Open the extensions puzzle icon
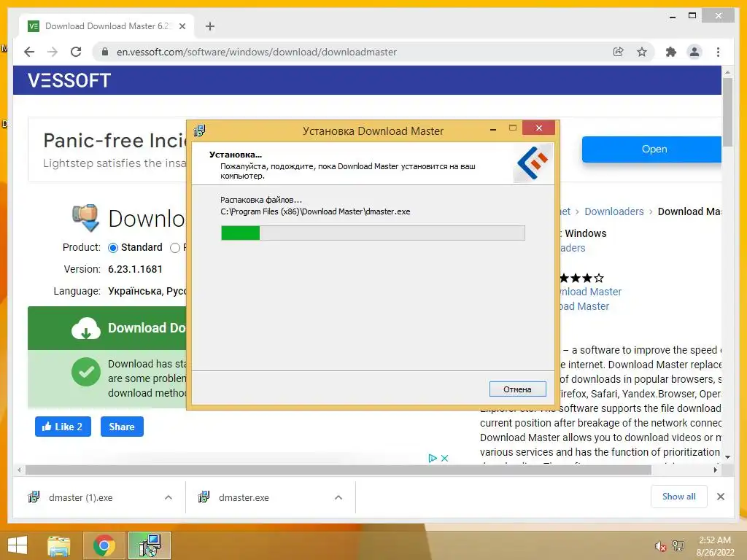Screen dimensions: 747x560 671,52
